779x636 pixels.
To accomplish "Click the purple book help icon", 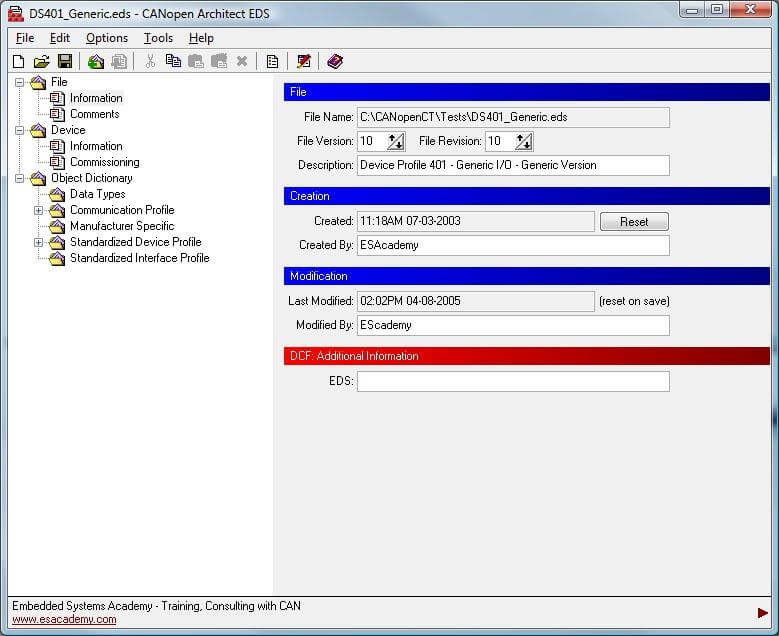I will (335, 62).
